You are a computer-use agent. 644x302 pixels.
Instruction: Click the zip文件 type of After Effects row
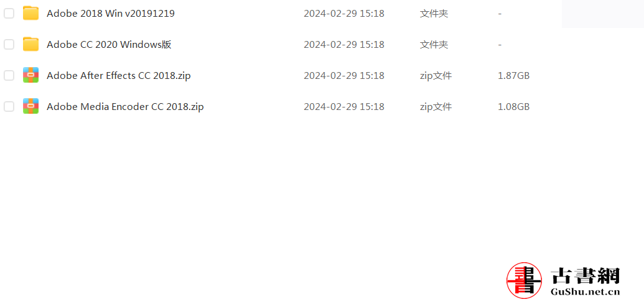(436, 76)
